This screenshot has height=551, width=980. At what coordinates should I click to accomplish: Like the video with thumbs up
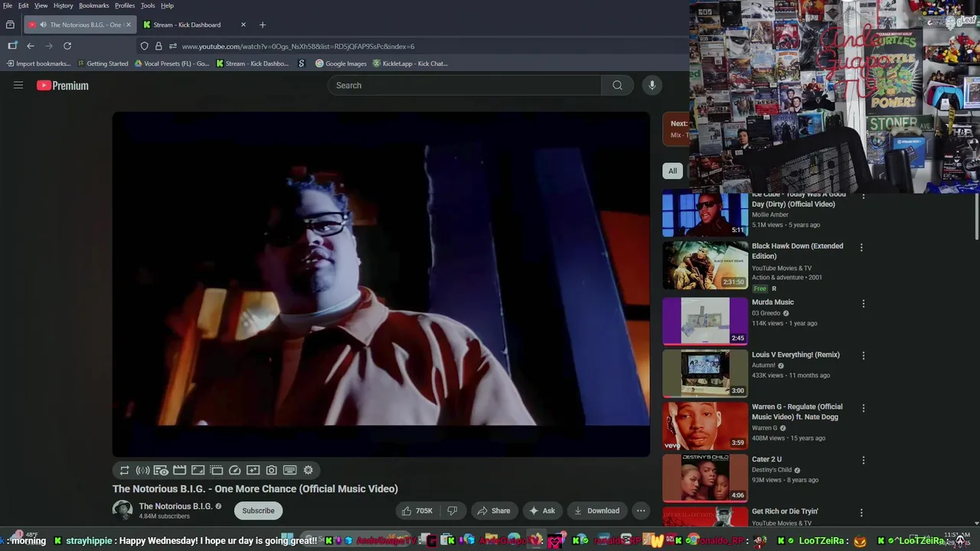click(417, 510)
